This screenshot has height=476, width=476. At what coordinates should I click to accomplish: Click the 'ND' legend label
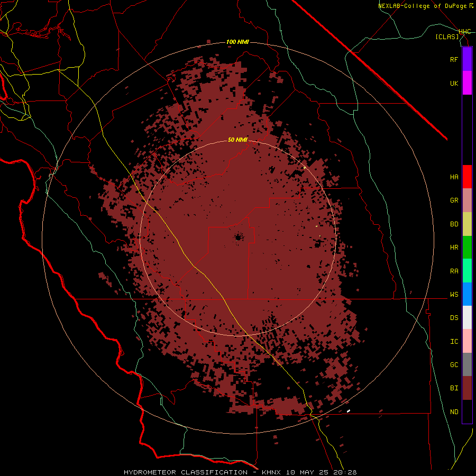coord(454,412)
